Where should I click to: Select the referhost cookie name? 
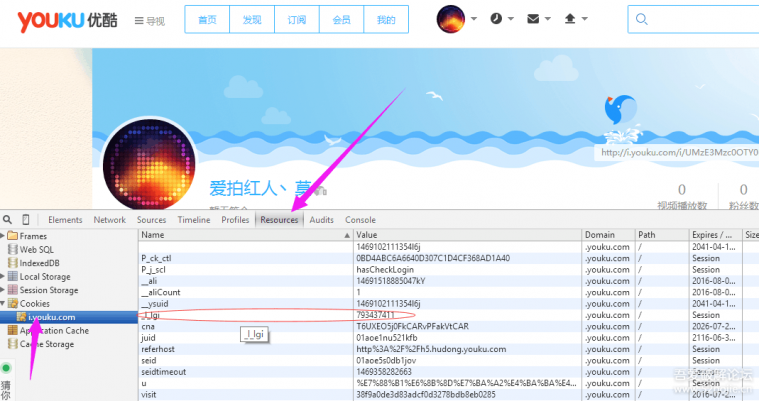coord(158,349)
